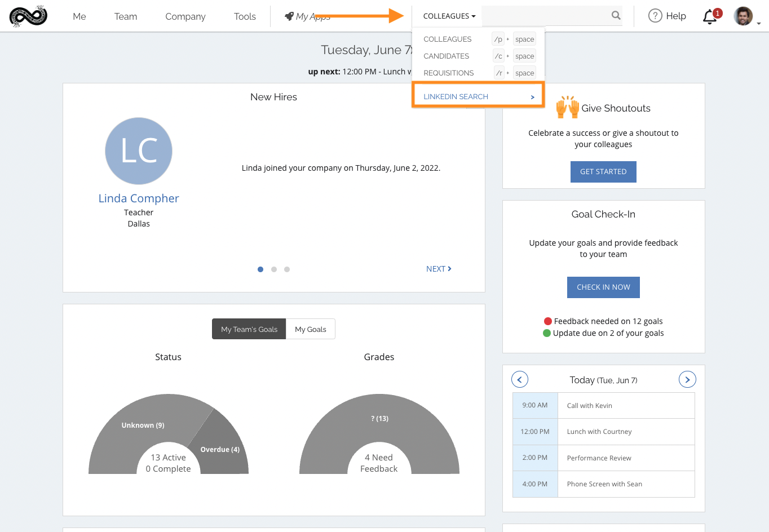Viewport: 769px width, 532px height.
Task: Click CHECK IN NOW button
Action: 603,287
